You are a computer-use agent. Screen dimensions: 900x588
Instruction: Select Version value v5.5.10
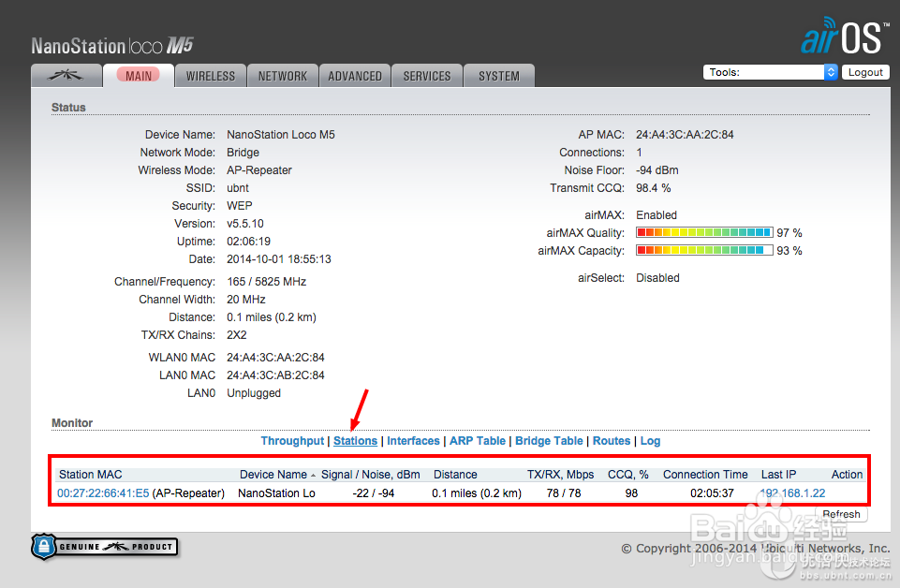(245, 223)
